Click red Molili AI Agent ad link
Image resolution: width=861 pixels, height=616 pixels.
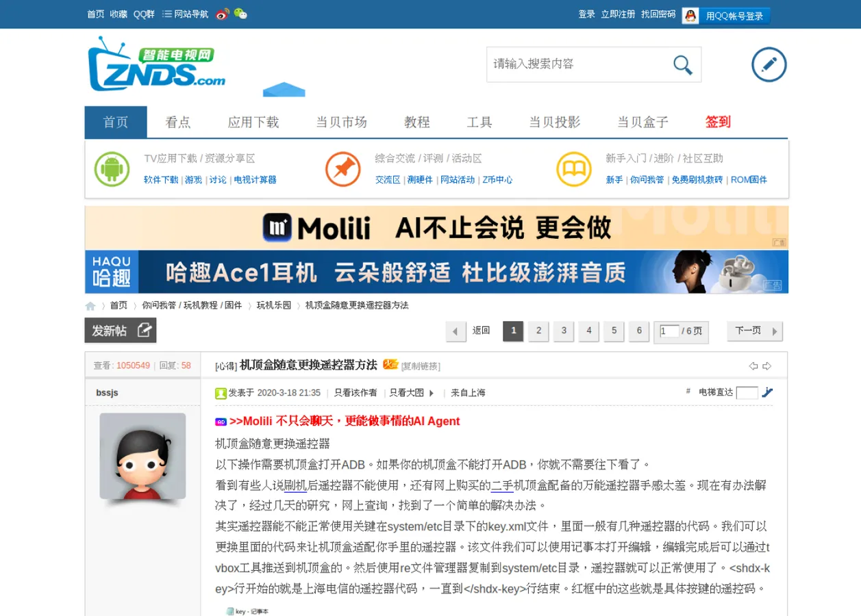tap(345, 421)
